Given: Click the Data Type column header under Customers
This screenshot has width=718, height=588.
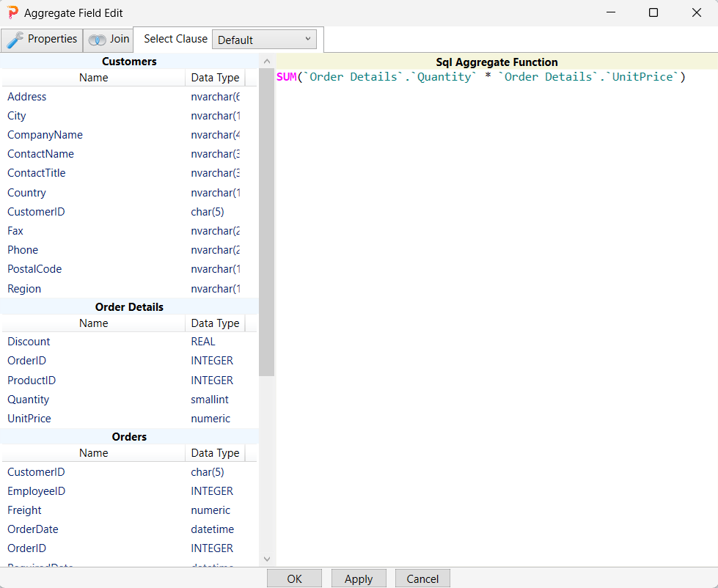Looking at the screenshot, I should [215, 78].
